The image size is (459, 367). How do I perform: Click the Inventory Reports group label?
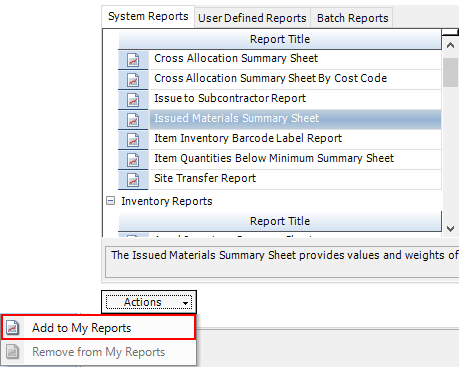coord(167,201)
